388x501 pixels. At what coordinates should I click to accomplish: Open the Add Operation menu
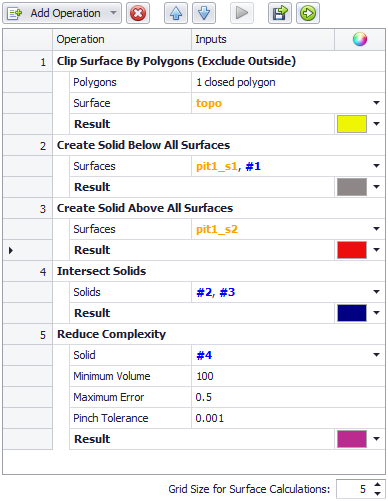tap(62, 13)
